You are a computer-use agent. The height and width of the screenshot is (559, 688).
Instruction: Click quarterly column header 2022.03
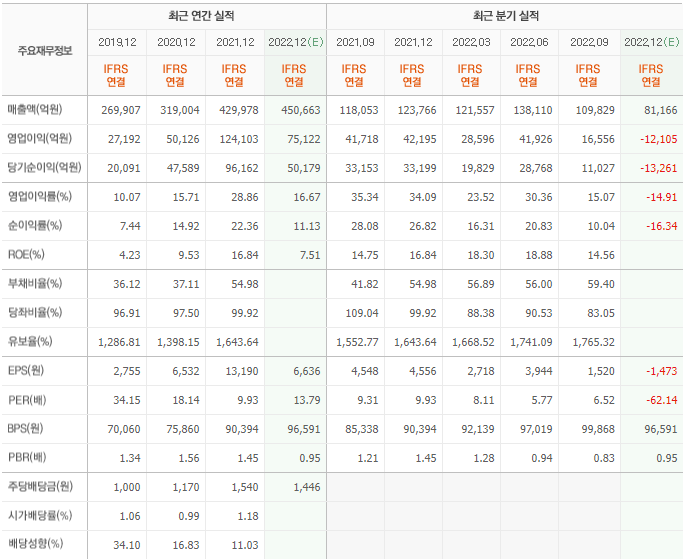[x=471, y=42]
